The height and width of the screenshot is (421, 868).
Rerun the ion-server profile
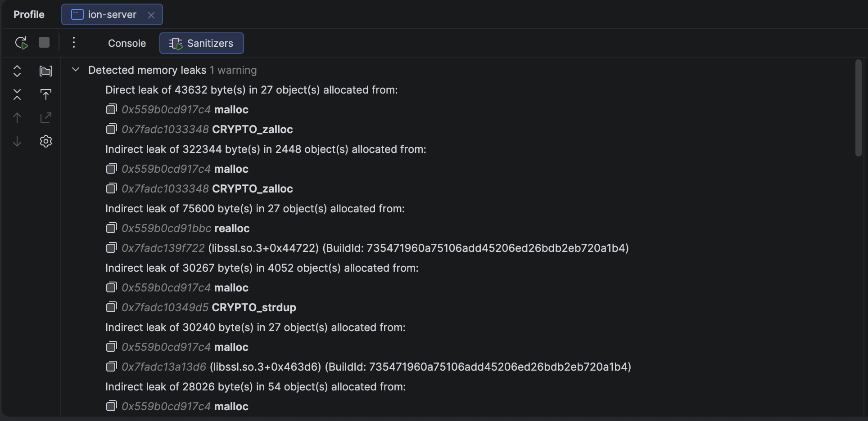click(21, 43)
